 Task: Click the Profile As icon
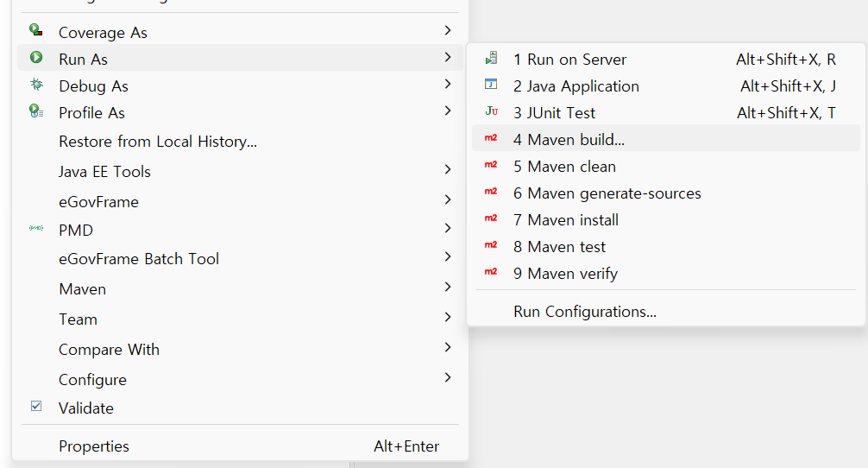coord(36,111)
